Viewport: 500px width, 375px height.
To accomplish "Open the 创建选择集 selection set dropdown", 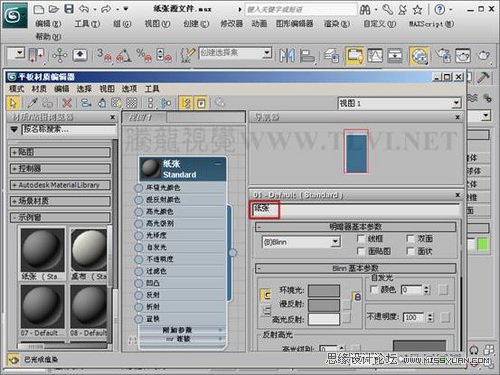I will pyautogui.click(x=266, y=53).
